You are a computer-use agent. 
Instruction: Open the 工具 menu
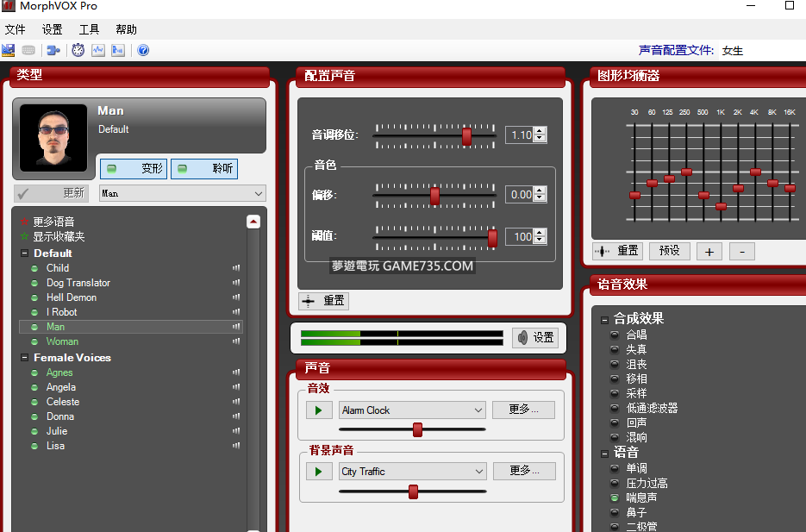click(89, 29)
